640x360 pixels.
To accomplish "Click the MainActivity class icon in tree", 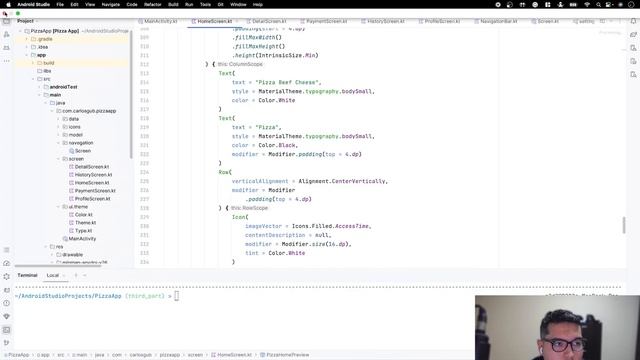I will pos(65,239).
